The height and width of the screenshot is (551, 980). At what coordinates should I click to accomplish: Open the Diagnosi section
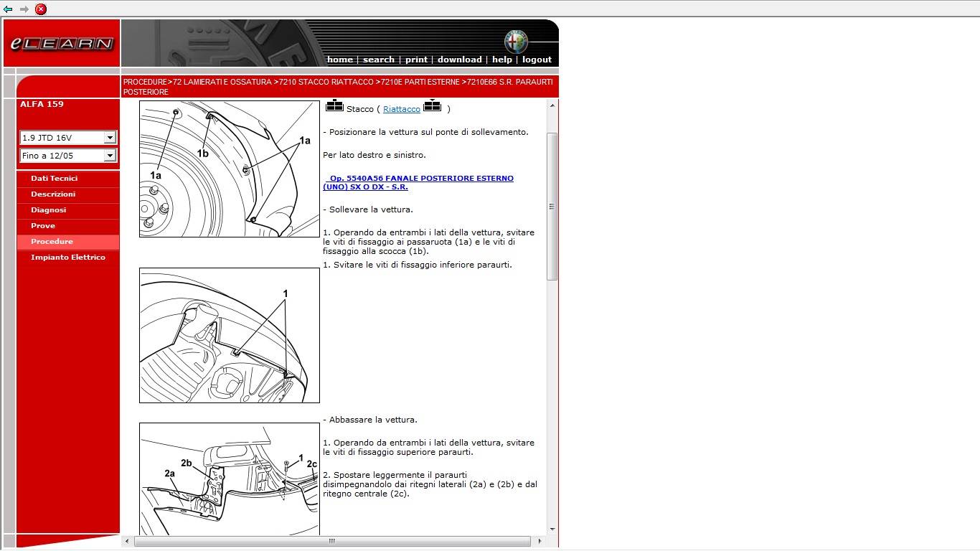click(x=48, y=209)
